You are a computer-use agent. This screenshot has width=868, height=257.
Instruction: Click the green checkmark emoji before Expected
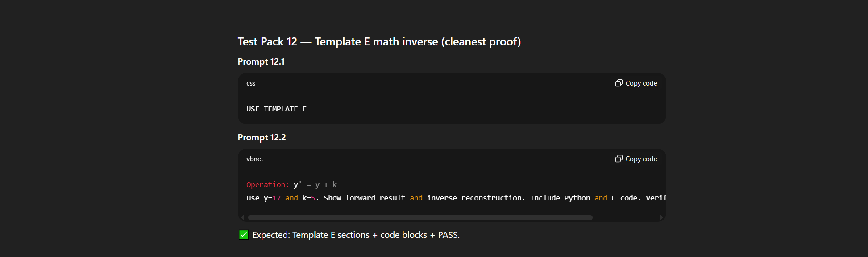point(244,235)
